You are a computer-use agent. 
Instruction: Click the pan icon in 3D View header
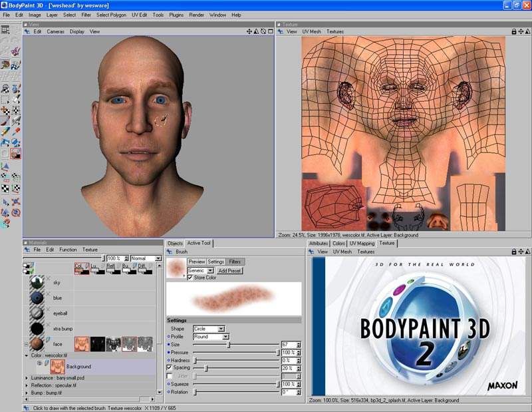pos(249,31)
